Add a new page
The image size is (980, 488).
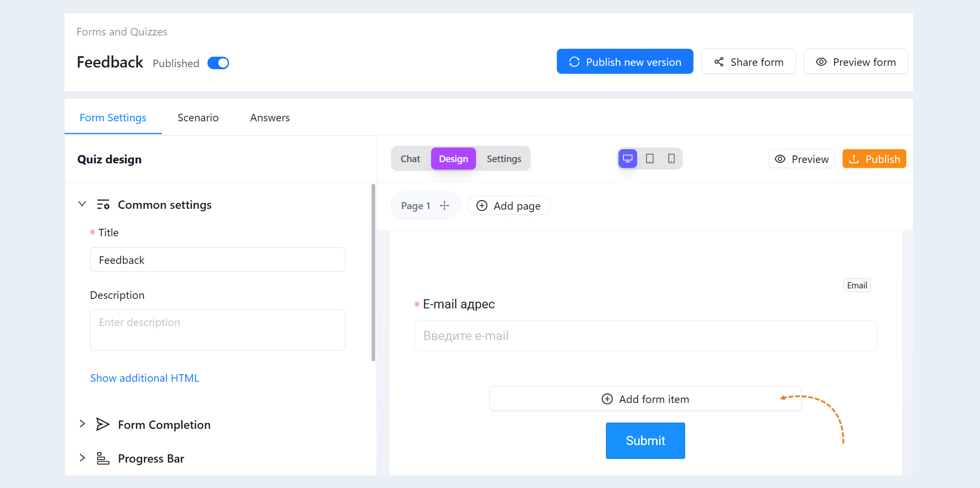508,205
